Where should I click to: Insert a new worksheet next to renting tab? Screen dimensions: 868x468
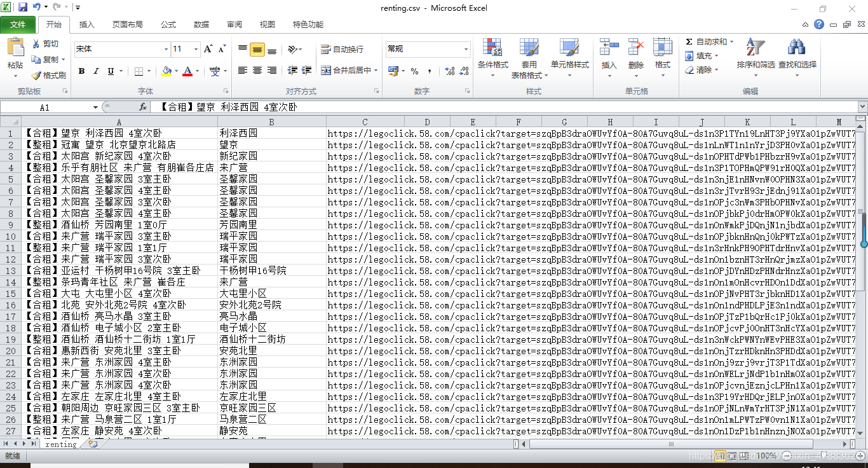[x=93, y=444]
